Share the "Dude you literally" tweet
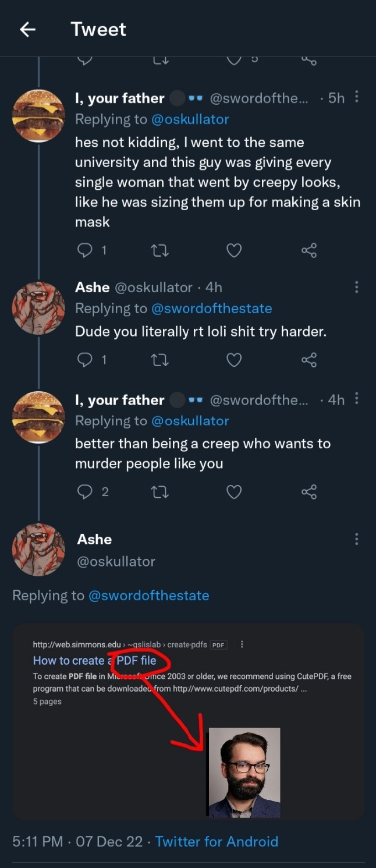Screen dimensions: 376x868 [309, 360]
